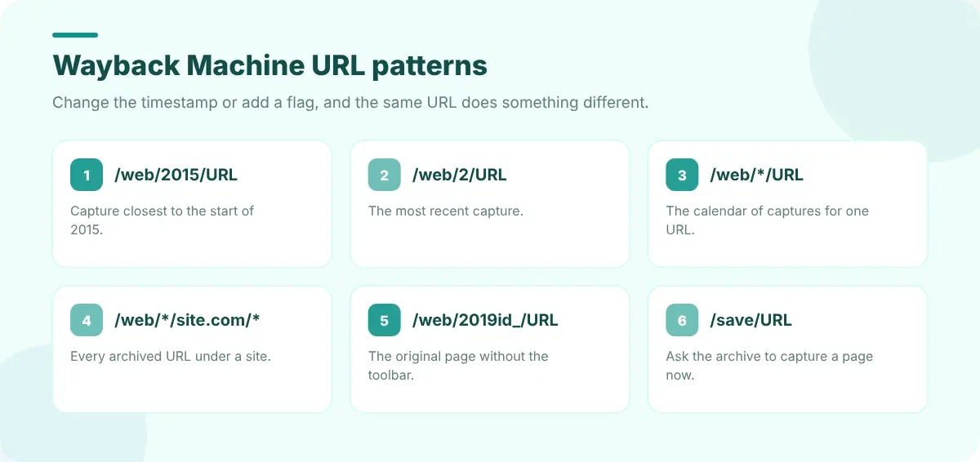
Task: Click 'The most recent capture.' description
Action: point(446,211)
